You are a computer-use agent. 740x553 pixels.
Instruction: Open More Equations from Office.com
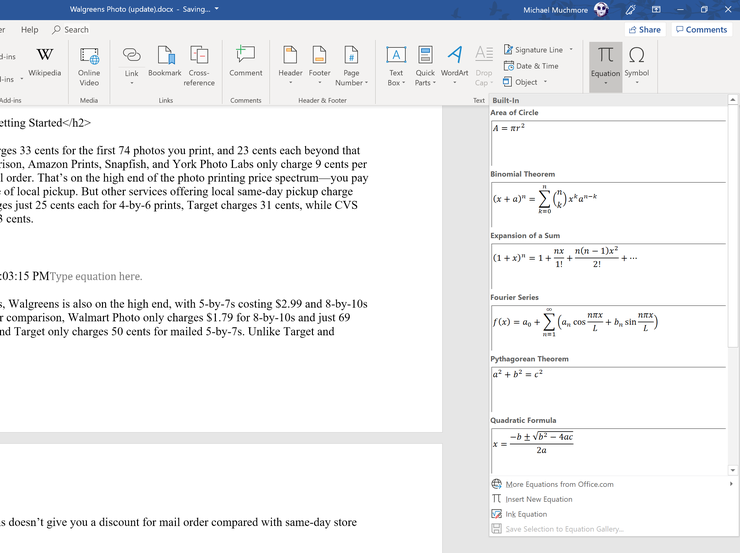click(559, 484)
